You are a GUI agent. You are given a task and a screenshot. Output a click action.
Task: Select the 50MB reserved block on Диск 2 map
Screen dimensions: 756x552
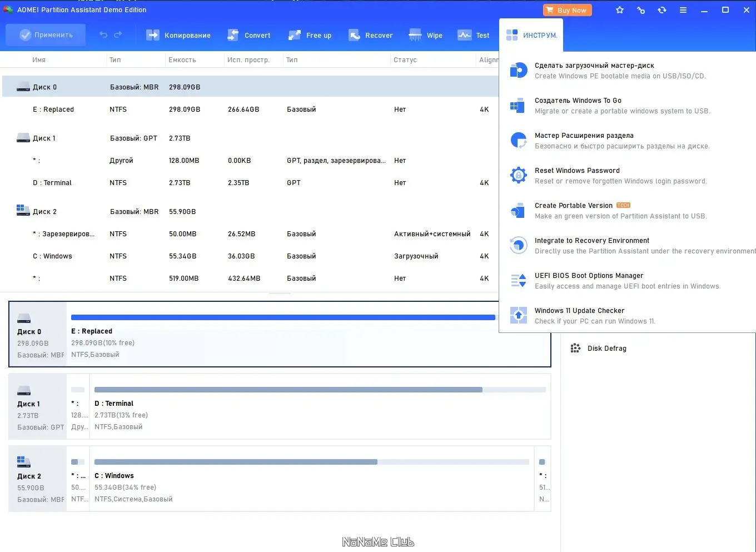[78, 479]
